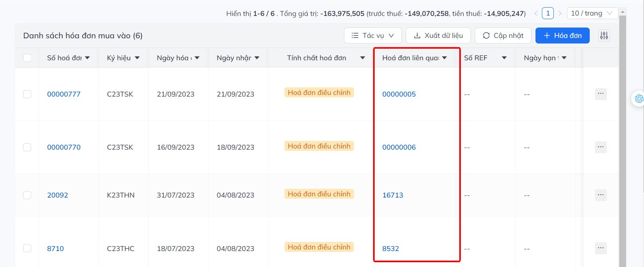Image resolution: width=644 pixels, height=267 pixels.
Task: Click Xuất dữ liệu export button
Action: click(x=438, y=36)
